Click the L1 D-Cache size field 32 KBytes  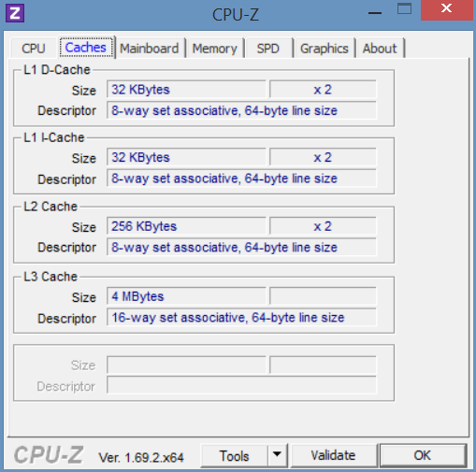(186, 90)
